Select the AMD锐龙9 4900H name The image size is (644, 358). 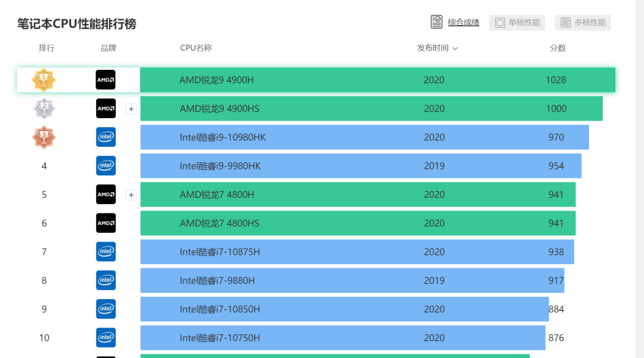tap(216, 80)
